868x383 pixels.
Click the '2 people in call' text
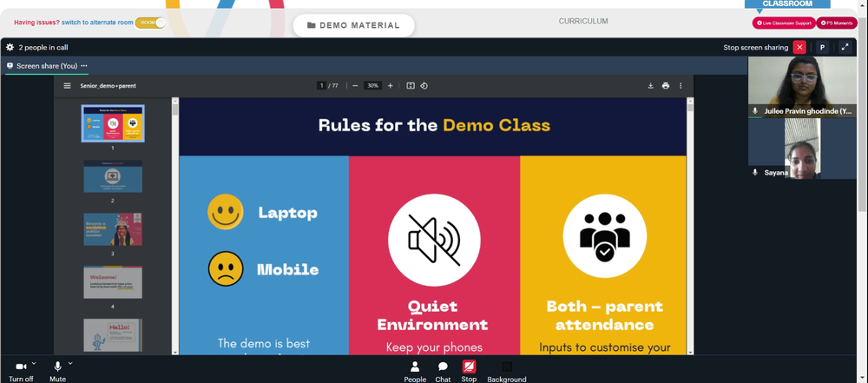(43, 47)
